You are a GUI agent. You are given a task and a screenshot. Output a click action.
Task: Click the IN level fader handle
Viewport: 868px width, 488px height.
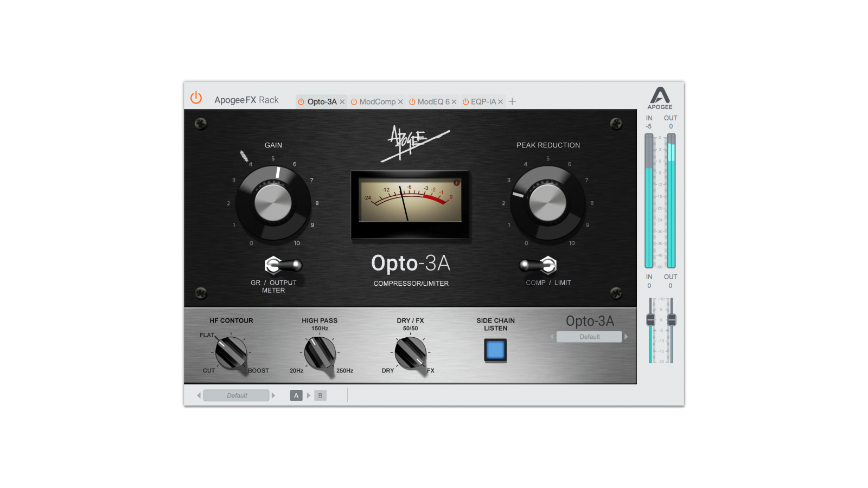tap(650, 320)
